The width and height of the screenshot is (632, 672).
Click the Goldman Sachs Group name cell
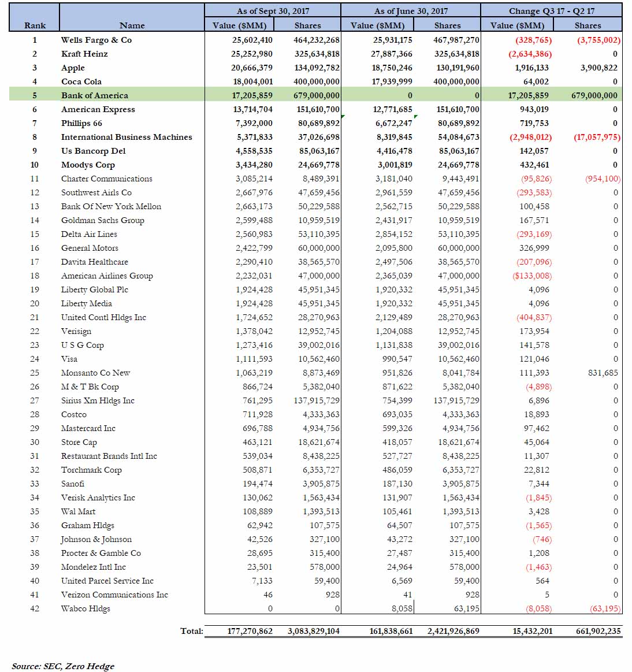(103, 220)
